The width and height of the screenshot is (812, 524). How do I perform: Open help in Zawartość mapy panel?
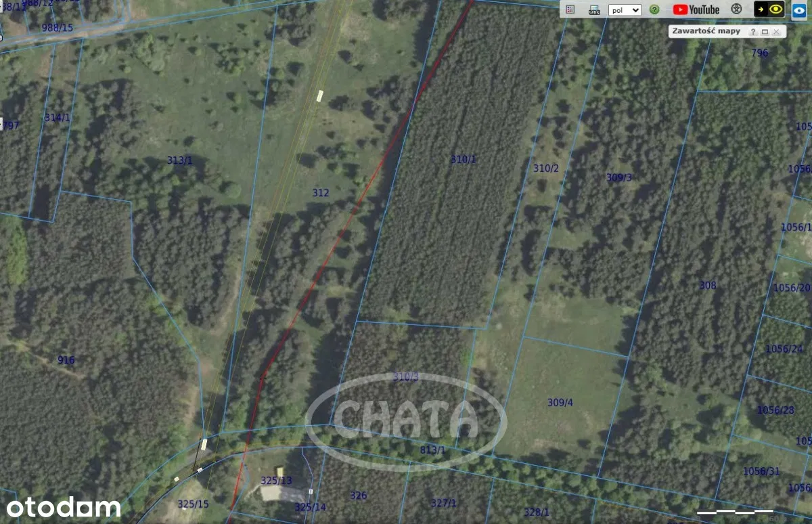tap(752, 32)
